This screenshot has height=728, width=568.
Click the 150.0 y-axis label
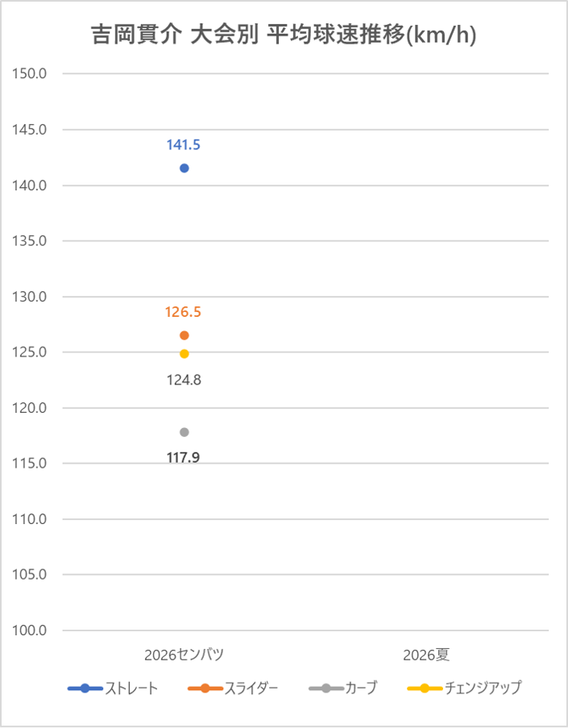click(x=31, y=73)
